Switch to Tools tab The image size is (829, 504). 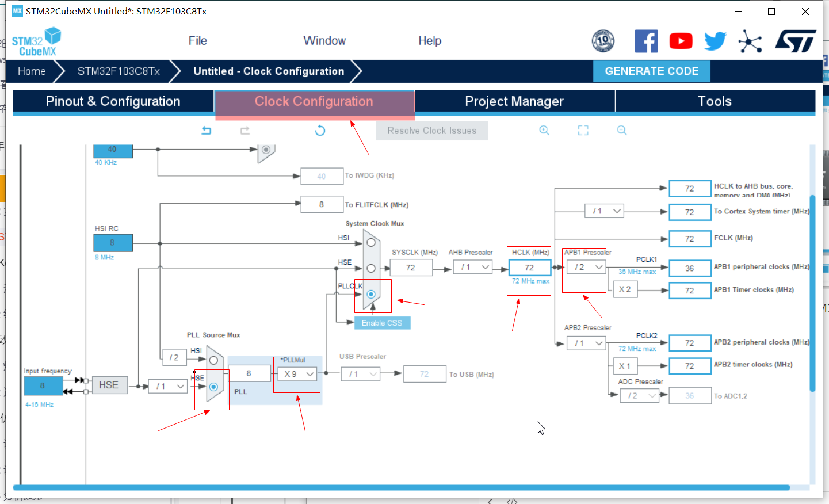coord(715,101)
